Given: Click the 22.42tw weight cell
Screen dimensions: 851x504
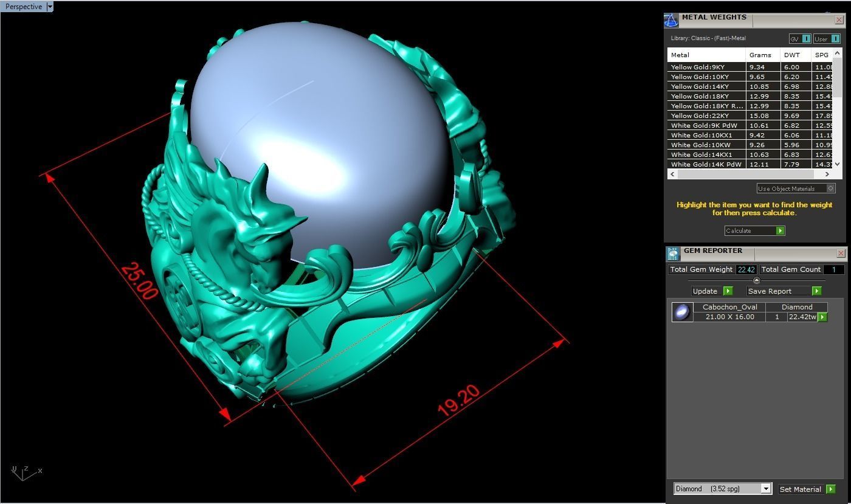Looking at the screenshot, I should coord(802,317).
